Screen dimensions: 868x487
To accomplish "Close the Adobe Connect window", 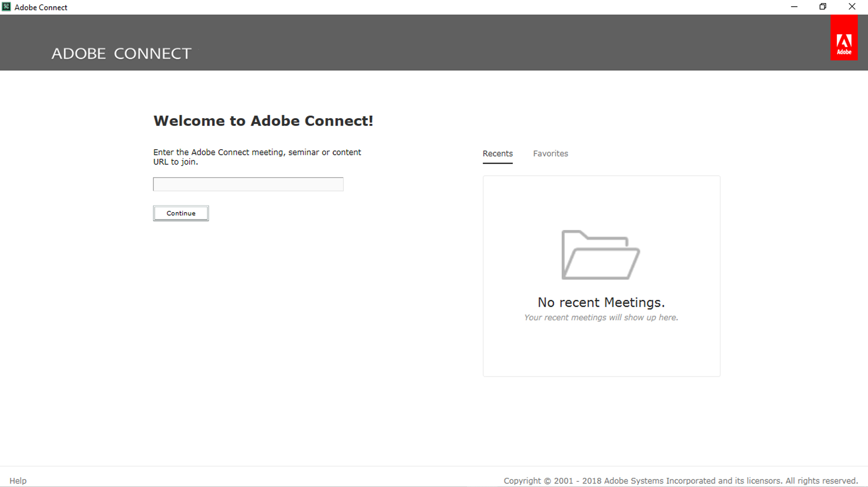I will tap(852, 7).
